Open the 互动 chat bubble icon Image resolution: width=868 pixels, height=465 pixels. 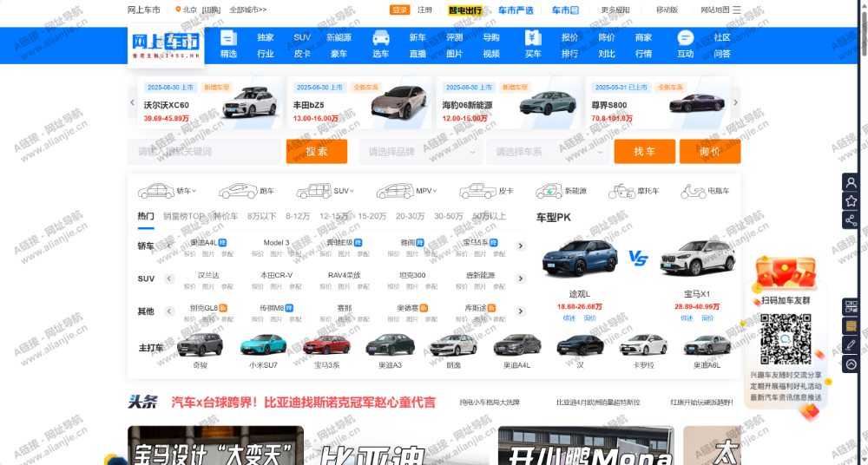coord(686,37)
